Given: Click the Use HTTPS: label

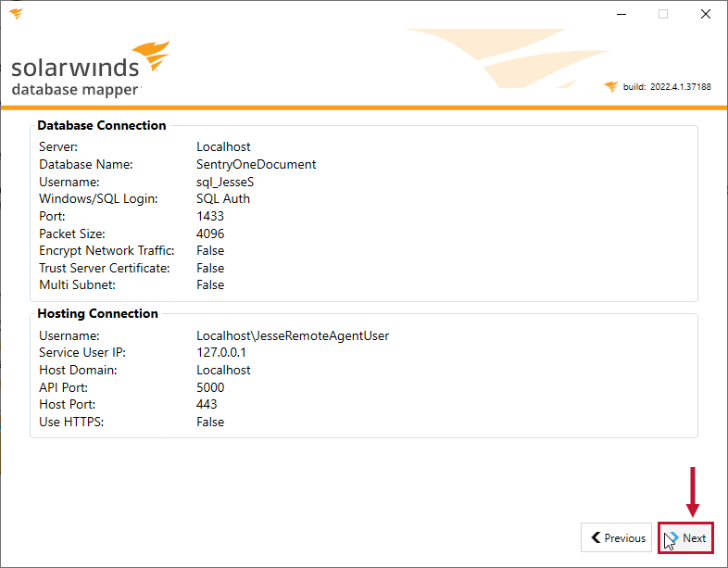Looking at the screenshot, I should click(x=71, y=422).
